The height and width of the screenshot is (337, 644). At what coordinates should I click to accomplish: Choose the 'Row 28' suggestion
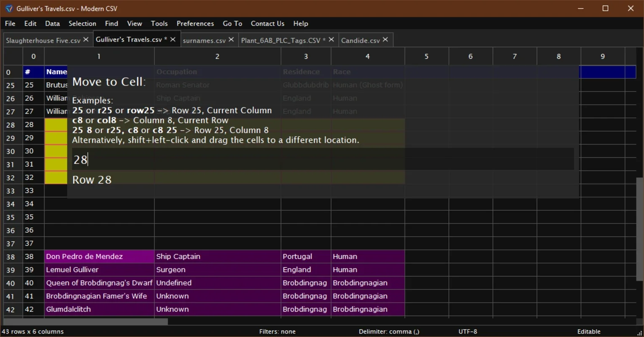tap(92, 180)
